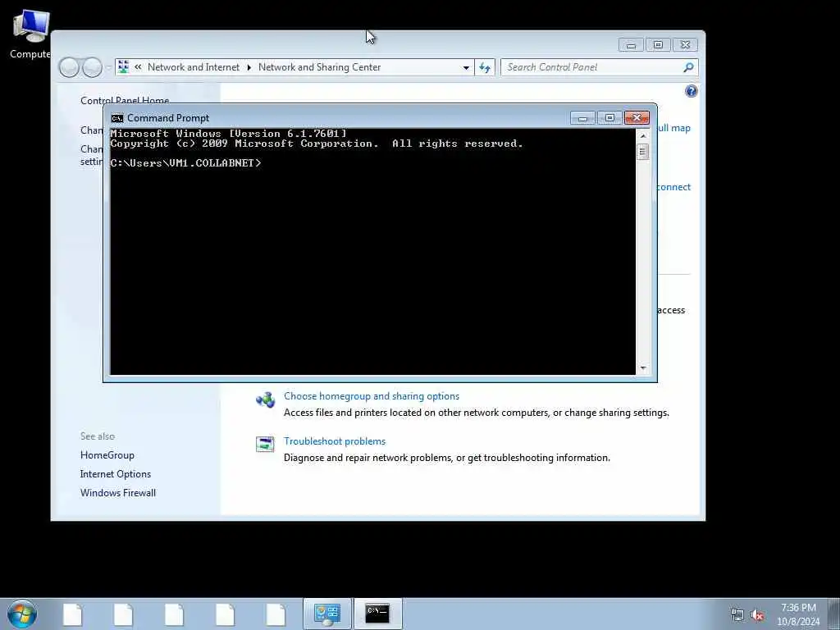Open the recent pages dropdown beside navigation arrows

tap(108, 67)
